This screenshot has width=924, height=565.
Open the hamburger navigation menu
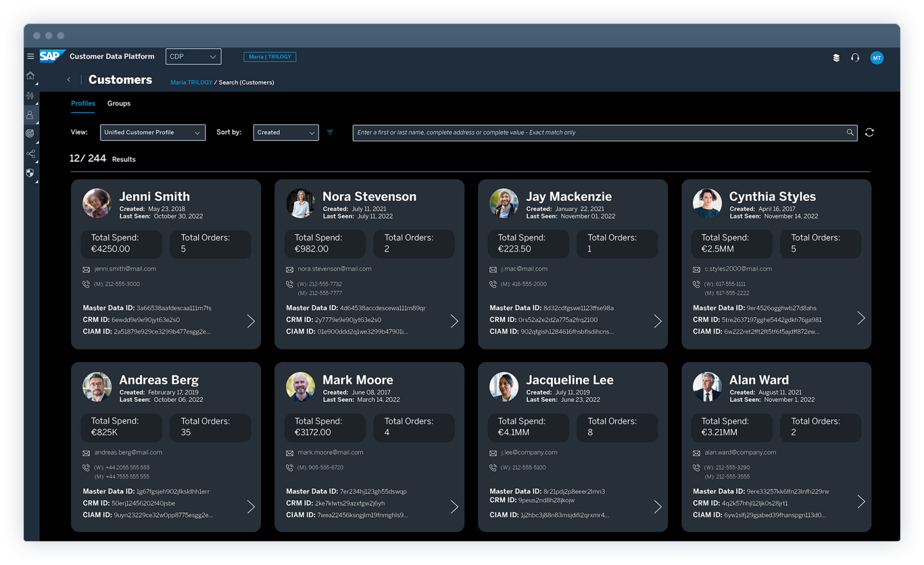[x=30, y=57]
